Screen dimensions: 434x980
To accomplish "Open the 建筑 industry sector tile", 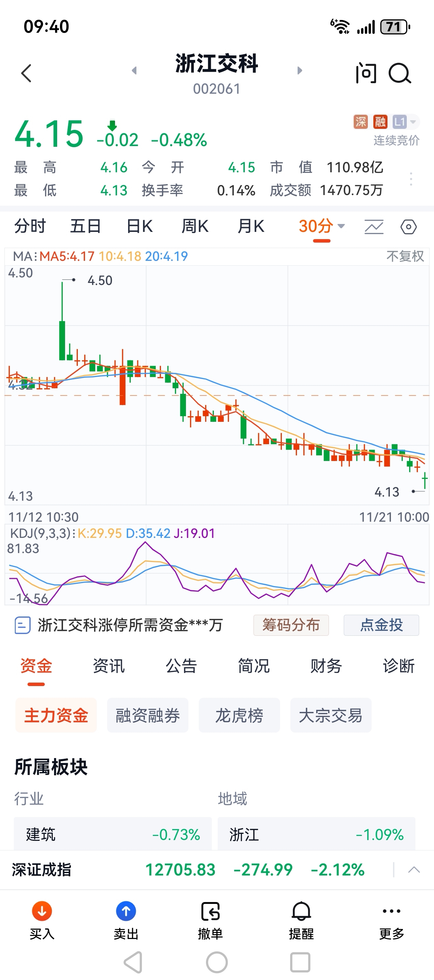I will (113, 834).
